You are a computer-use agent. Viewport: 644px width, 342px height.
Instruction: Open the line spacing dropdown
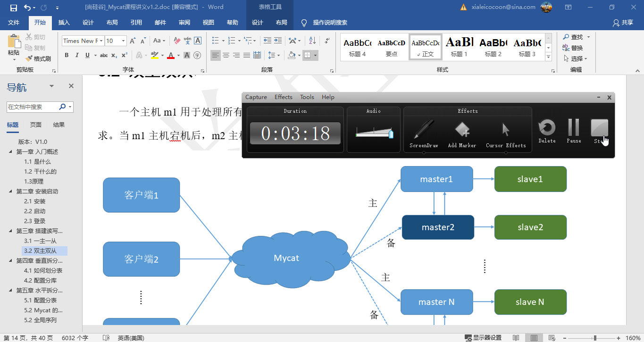(273, 55)
